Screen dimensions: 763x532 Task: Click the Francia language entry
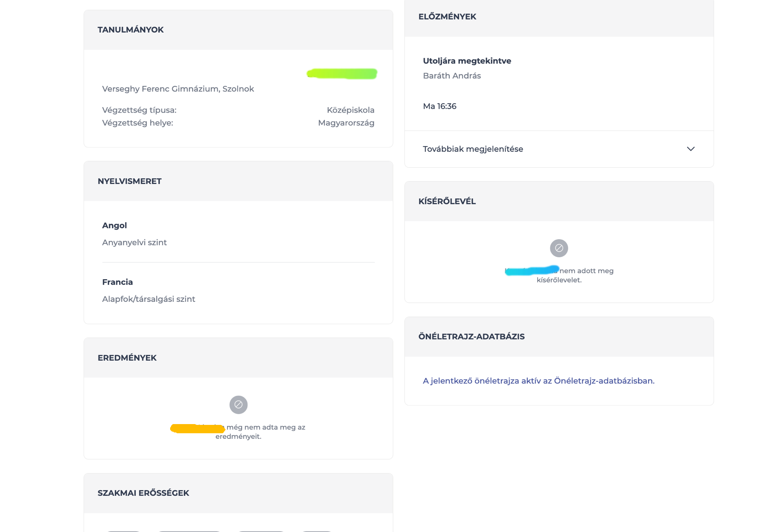(118, 282)
